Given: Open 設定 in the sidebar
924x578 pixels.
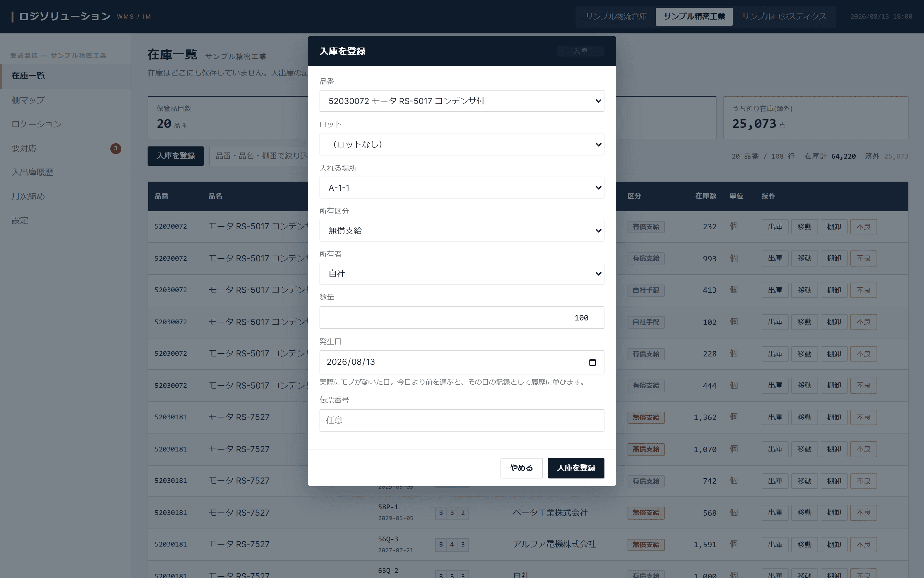Looking at the screenshot, I should [x=66, y=221].
